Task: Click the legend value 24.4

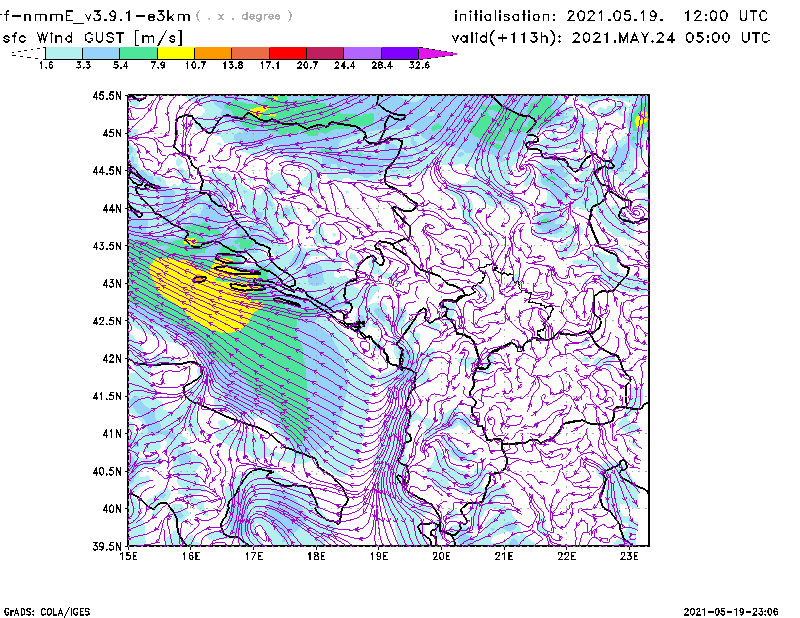Action: tap(344, 65)
